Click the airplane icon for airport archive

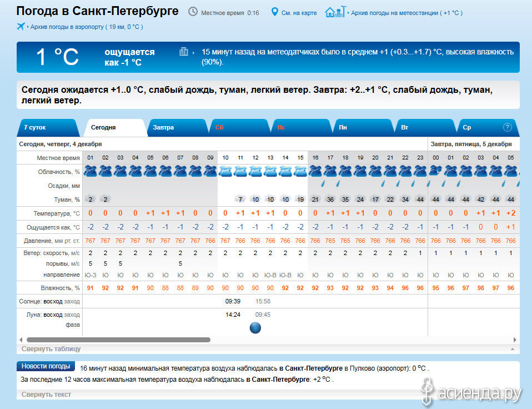[21, 26]
